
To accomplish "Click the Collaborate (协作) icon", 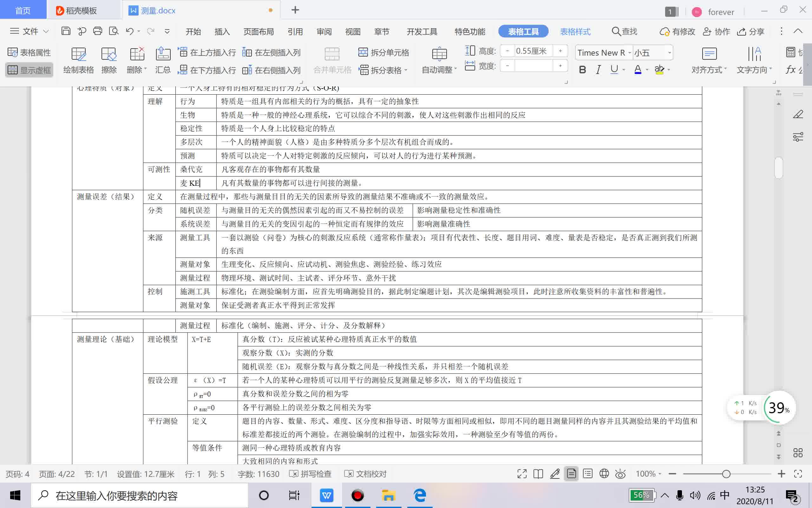I will [x=717, y=31].
